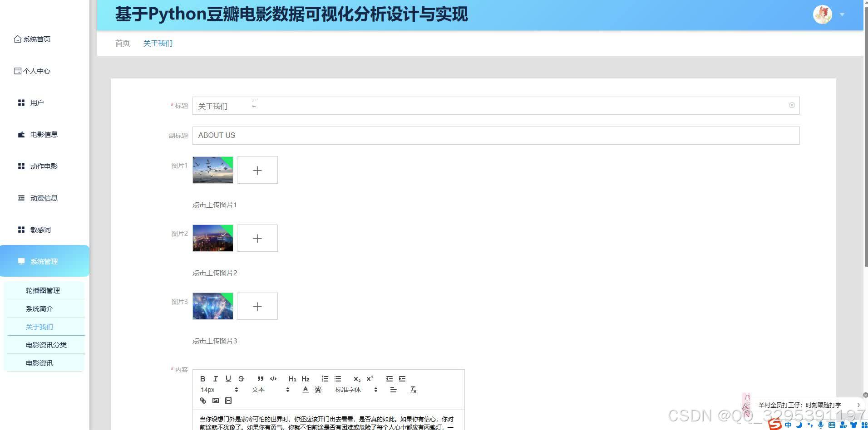Switch to the 首页 breadcrumb tab
868x430 pixels.
pyautogui.click(x=122, y=43)
